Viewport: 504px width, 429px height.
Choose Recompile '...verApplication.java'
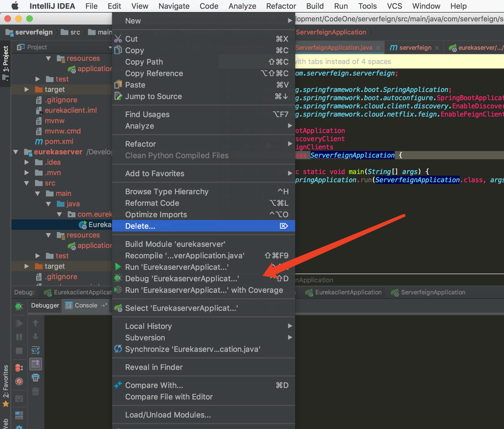[204, 256]
